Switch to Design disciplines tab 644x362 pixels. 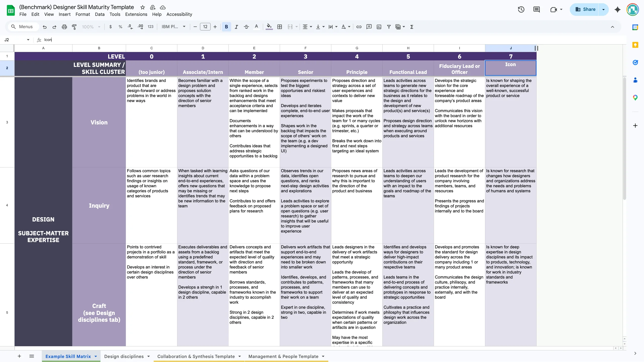click(x=124, y=356)
